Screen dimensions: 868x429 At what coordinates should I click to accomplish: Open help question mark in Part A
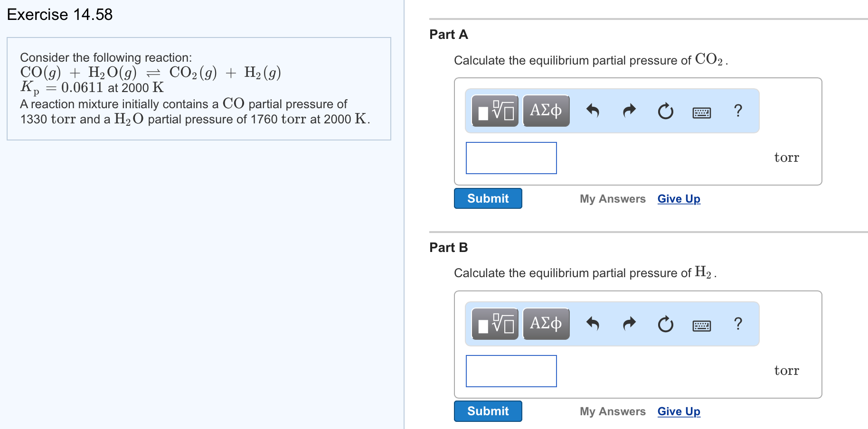[x=738, y=111]
